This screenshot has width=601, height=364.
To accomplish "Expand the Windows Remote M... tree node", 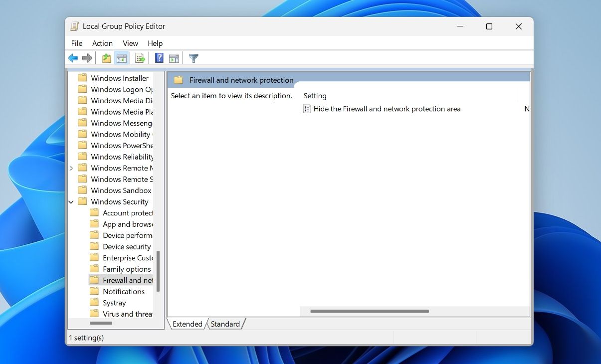I will (71, 168).
